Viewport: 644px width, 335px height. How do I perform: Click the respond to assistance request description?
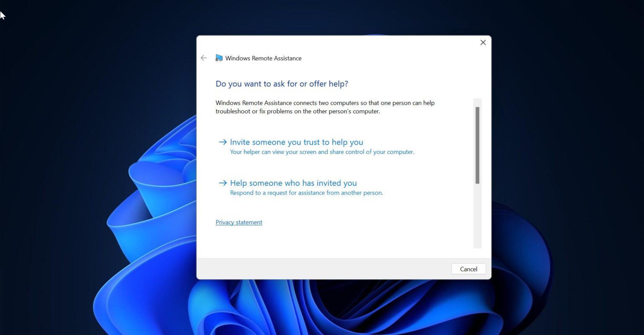306,192
